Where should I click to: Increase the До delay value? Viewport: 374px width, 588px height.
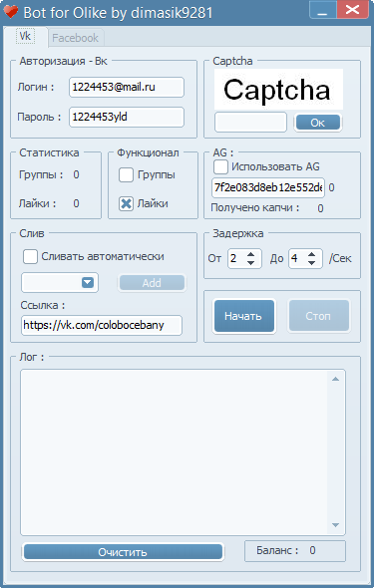tap(311, 254)
